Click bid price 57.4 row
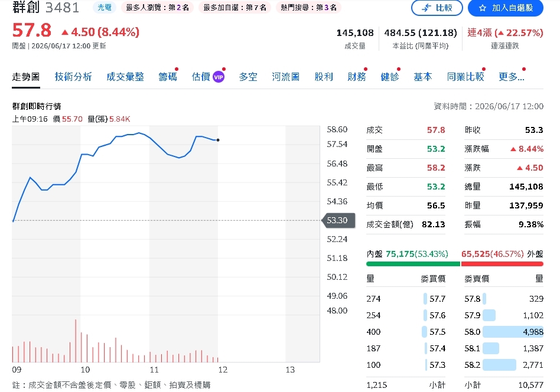This screenshot has width=560, height=392. click(406, 348)
